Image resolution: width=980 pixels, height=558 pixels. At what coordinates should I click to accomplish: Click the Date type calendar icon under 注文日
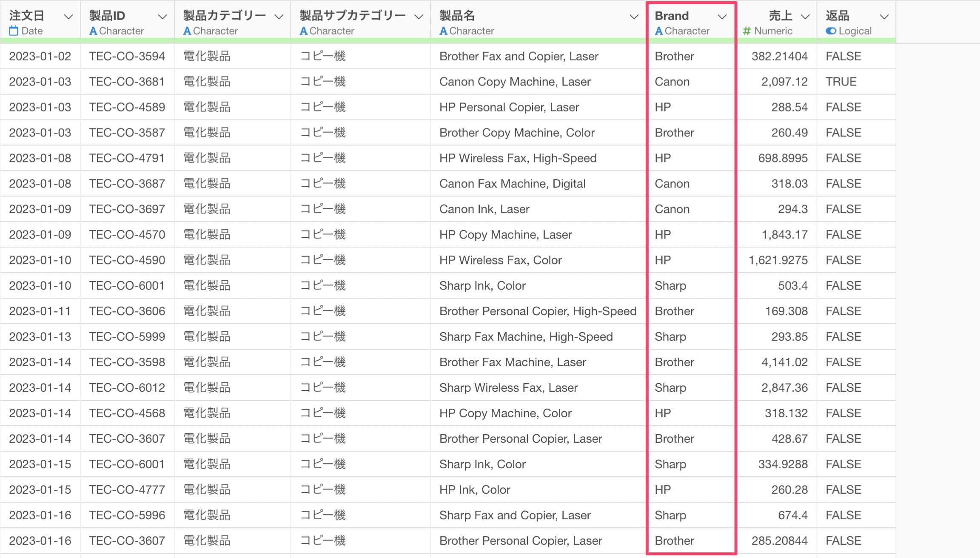pos(14,31)
